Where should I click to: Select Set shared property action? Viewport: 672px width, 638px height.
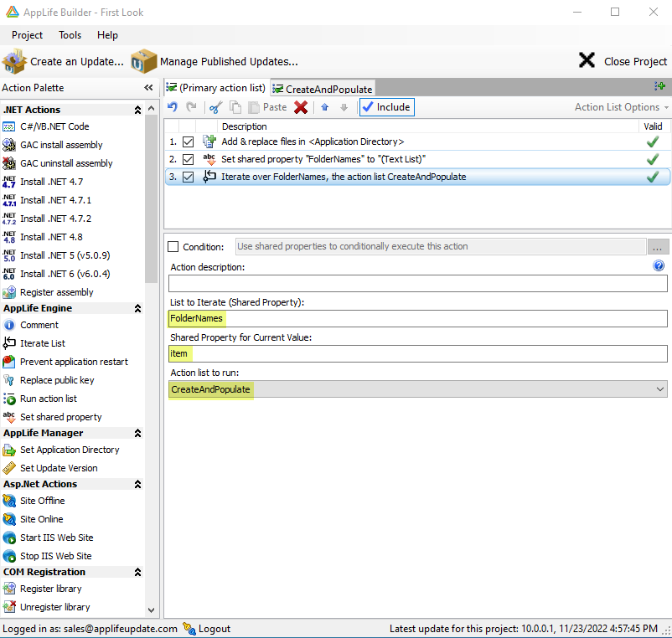(x=52, y=417)
